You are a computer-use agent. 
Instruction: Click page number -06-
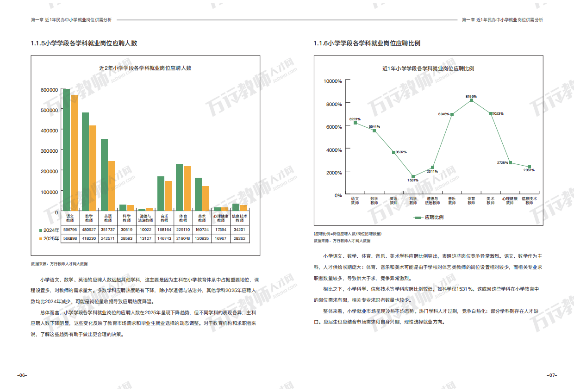click(x=21, y=375)
